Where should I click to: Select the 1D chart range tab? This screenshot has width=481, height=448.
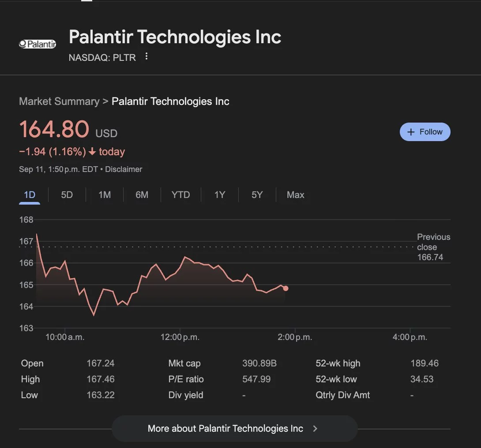[x=30, y=195]
